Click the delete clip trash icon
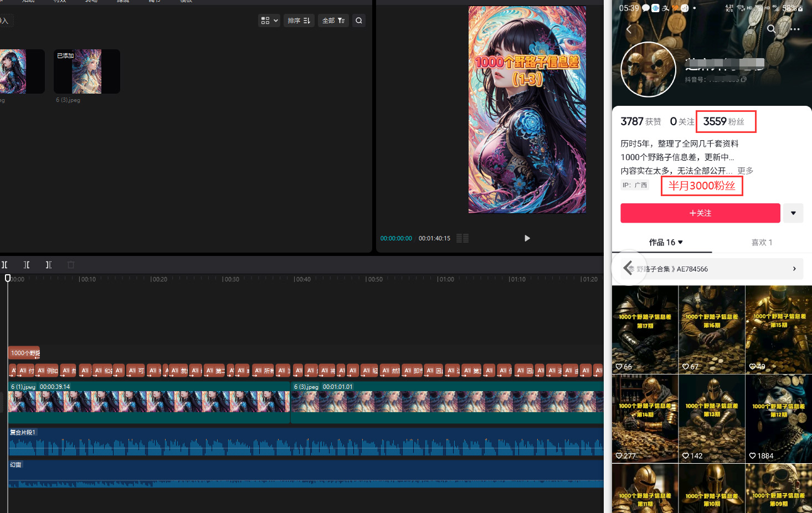The height and width of the screenshot is (513, 812). (x=71, y=265)
